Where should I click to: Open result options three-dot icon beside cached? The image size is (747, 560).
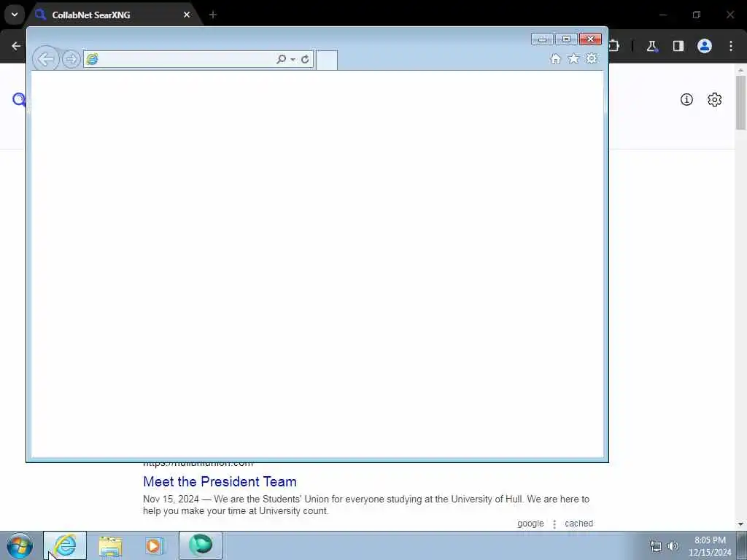click(554, 524)
